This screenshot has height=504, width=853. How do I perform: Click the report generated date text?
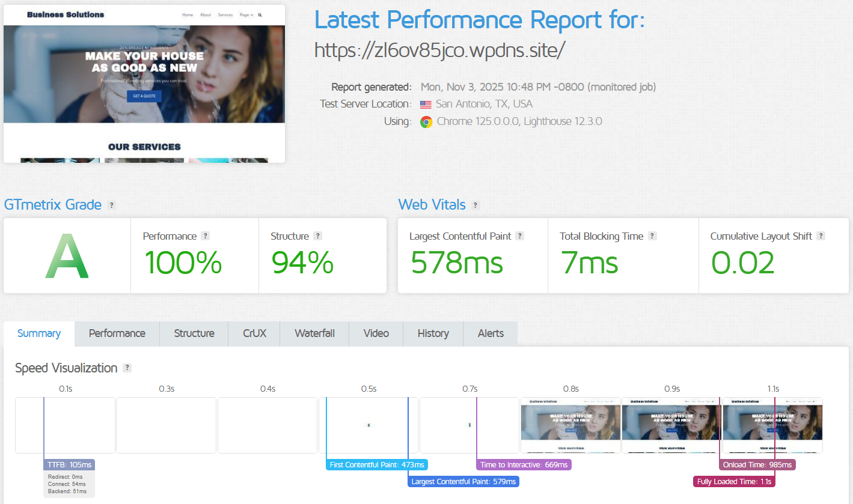pos(538,87)
